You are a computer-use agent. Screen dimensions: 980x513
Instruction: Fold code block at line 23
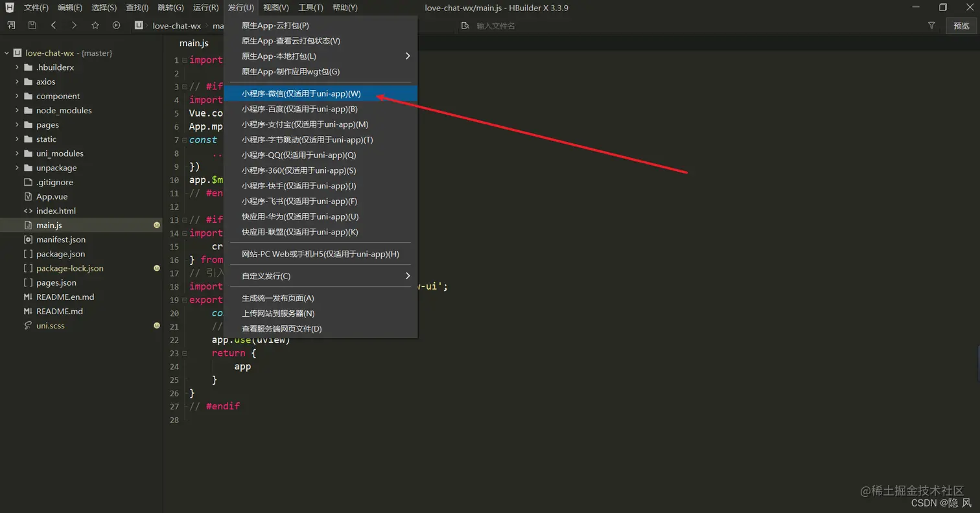[x=184, y=353]
